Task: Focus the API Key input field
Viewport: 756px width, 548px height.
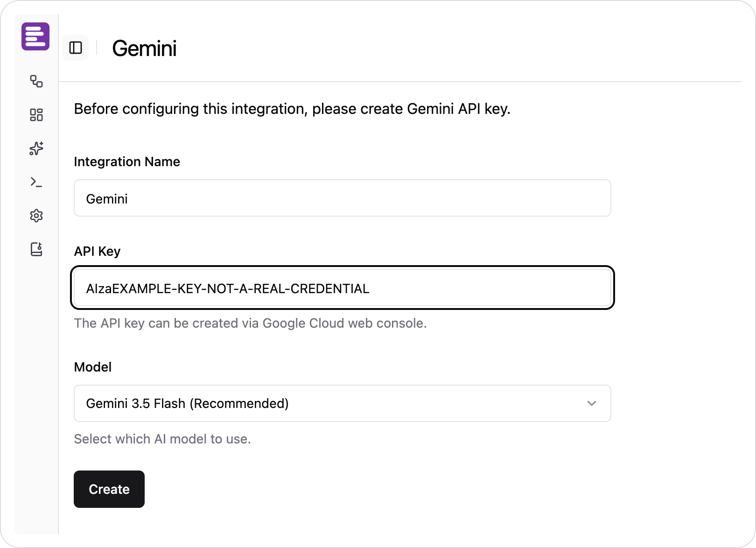Action: point(343,288)
